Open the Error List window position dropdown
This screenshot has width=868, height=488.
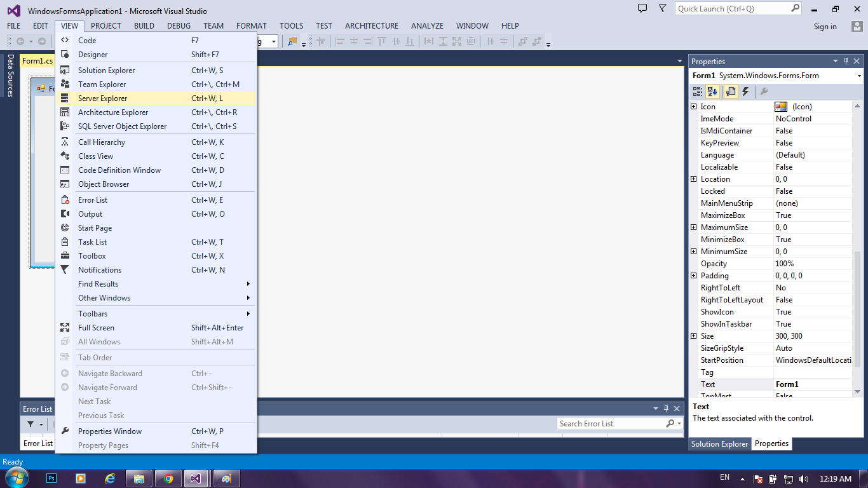[656, 409]
